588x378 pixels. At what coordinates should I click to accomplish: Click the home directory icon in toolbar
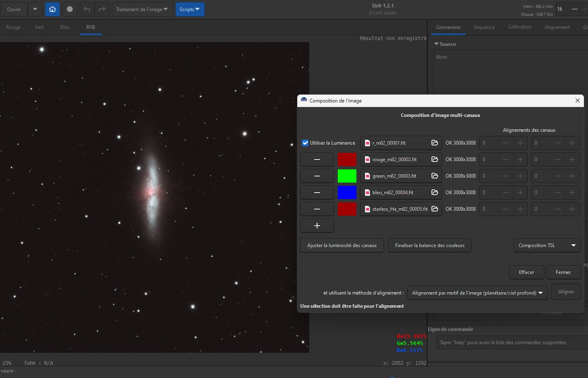52,9
